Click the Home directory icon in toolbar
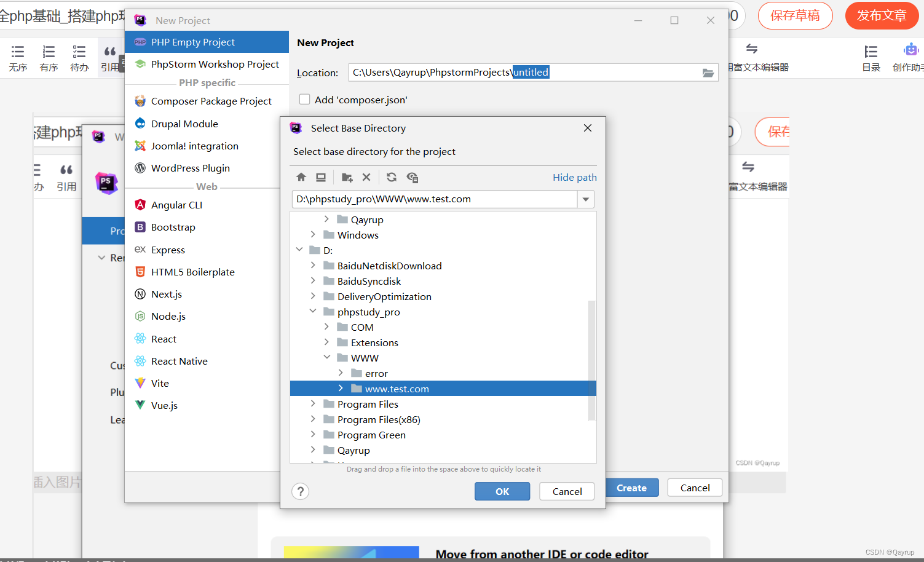The image size is (924, 562). pyautogui.click(x=301, y=177)
